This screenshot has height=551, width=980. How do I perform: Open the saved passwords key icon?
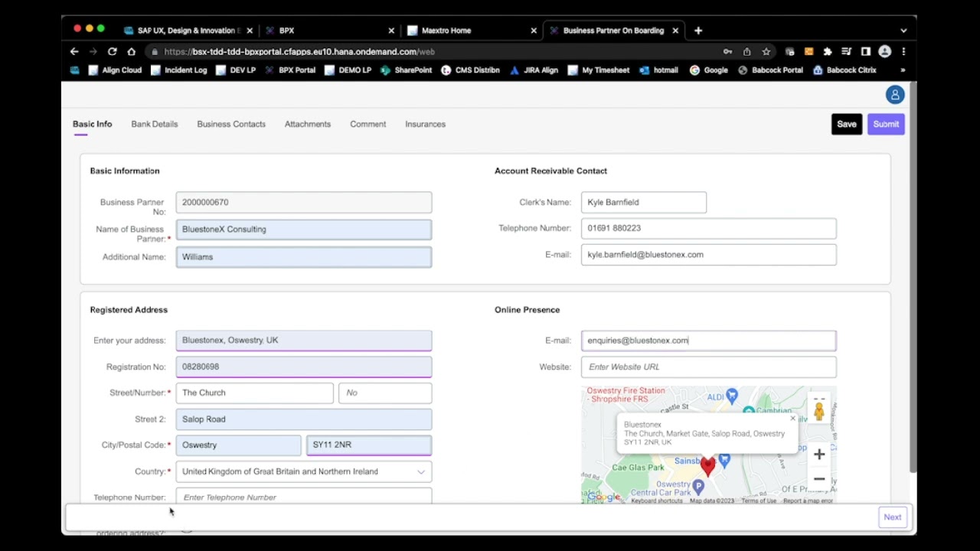click(x=727, y=51)
